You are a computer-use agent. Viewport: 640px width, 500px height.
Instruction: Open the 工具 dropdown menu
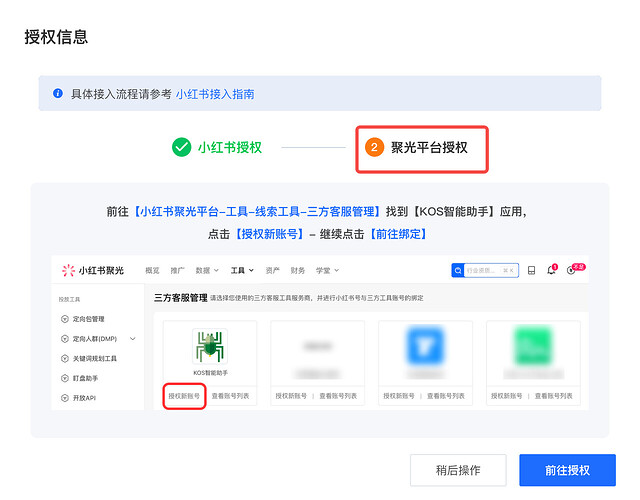coord(242,270)
